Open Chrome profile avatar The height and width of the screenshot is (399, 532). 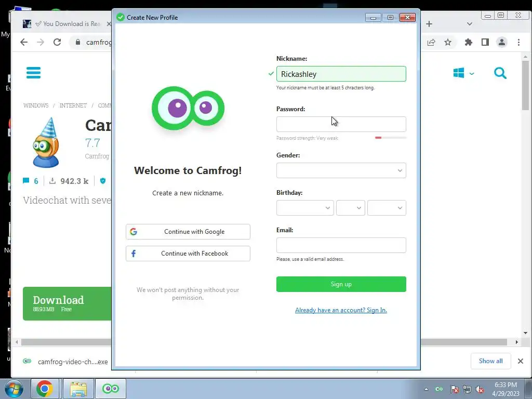[x=502, y=42]
